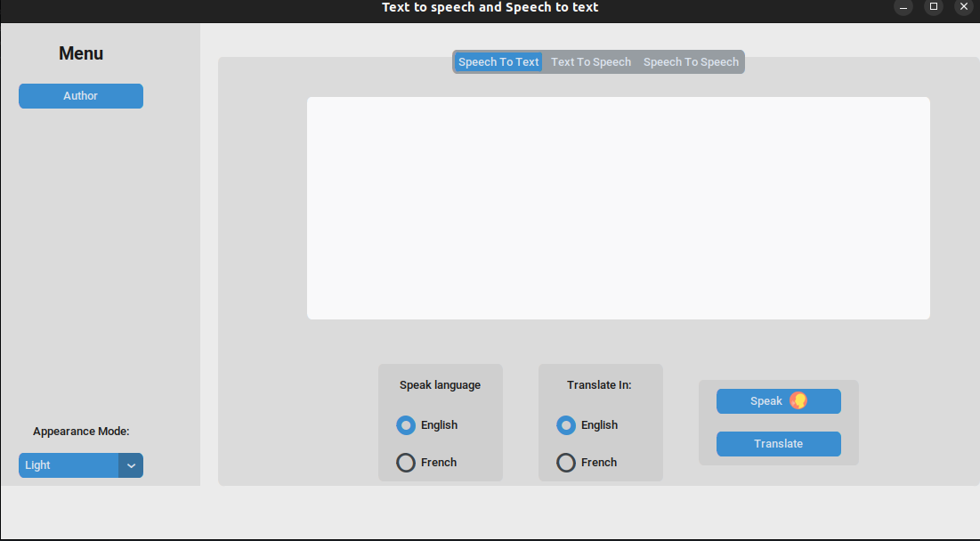
Task: Click the Translate In: label
Action: pyautogui.click(x=599, y=385)
